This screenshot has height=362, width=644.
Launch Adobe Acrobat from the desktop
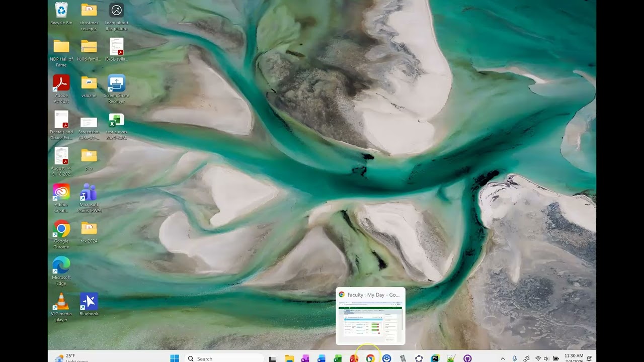pos(61,89)
